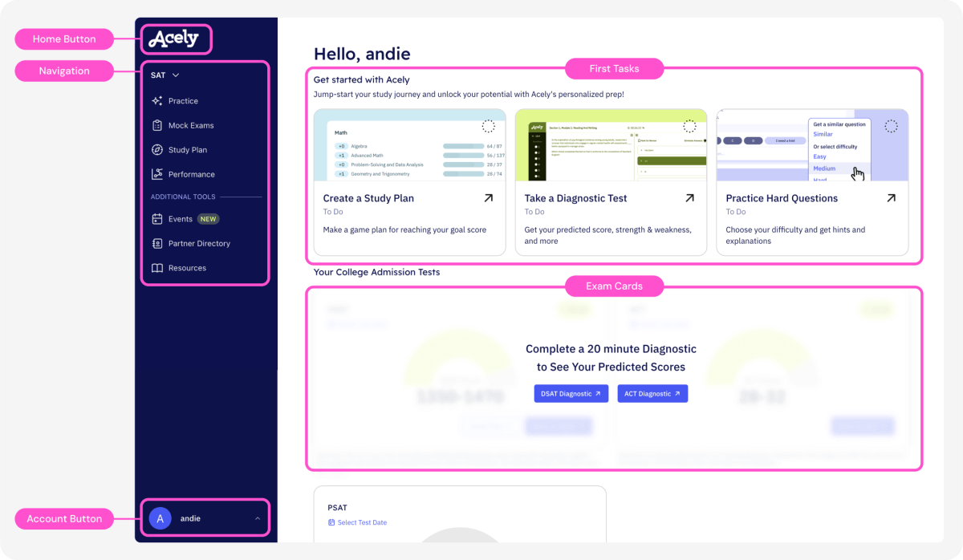Click the Partner Directory icon
This screenshot has height=560, width=963.
pos(157,243)
